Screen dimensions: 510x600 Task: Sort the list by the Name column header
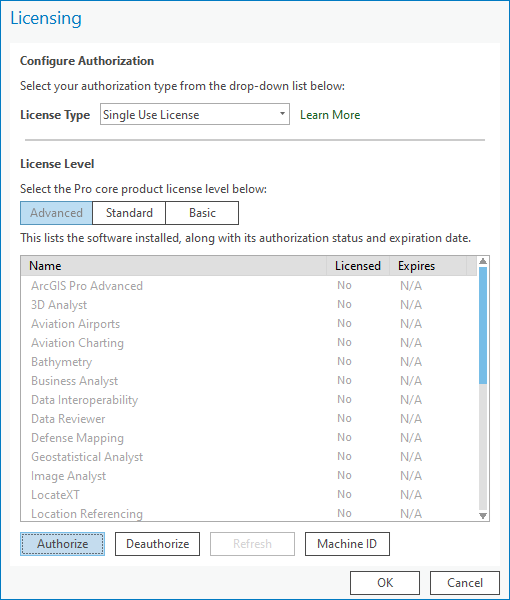[x=173, y=266]
